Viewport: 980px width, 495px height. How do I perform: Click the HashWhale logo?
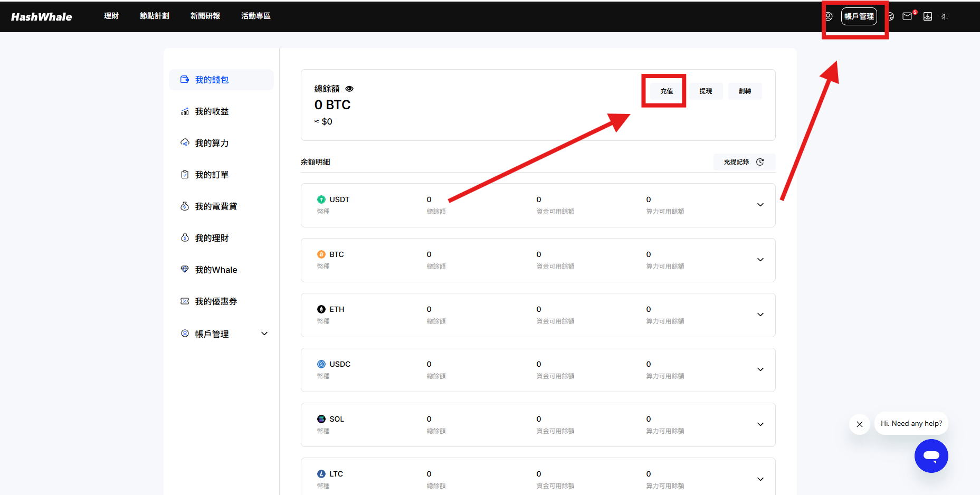click(41, 17)
